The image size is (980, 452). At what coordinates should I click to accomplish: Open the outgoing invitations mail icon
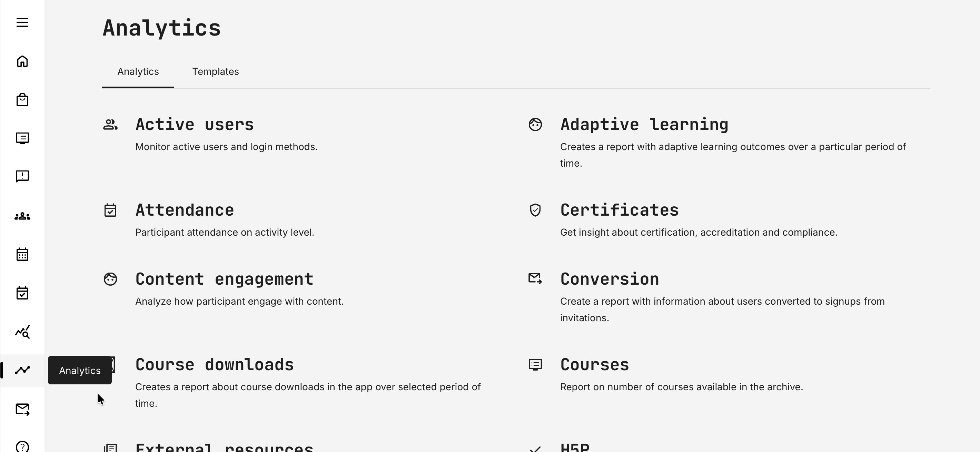coord(22,409)
